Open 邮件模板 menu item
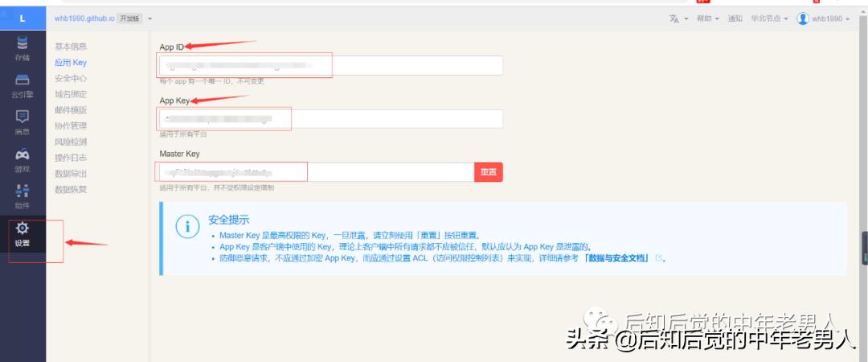The image size is (868, 362). [x=71, y=109]
